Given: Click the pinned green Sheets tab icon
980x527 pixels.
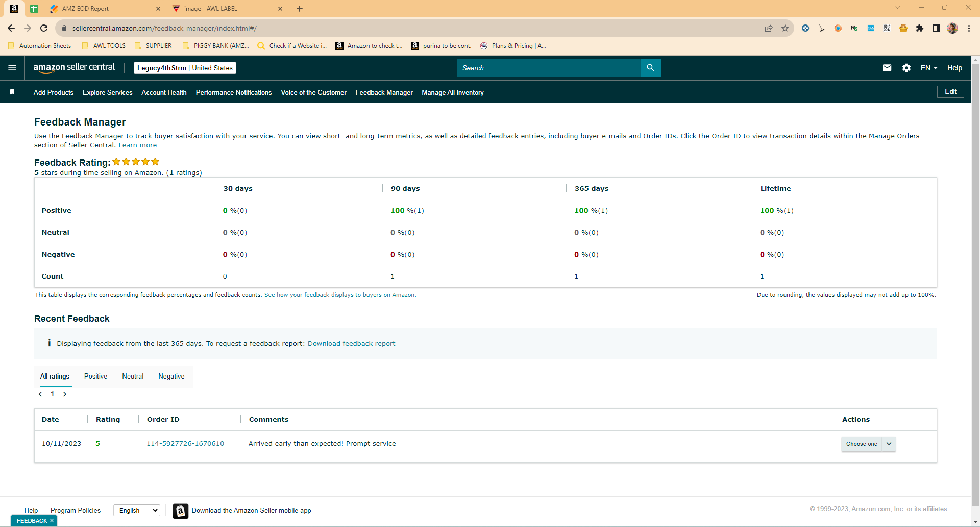Looking at the screenshot, I should 34,9.
